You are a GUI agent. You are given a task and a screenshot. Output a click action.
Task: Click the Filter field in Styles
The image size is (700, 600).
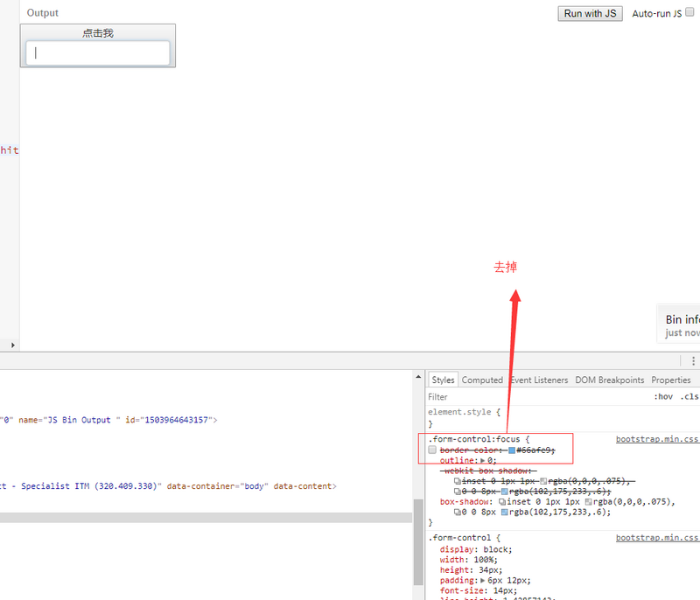point(535,396)
